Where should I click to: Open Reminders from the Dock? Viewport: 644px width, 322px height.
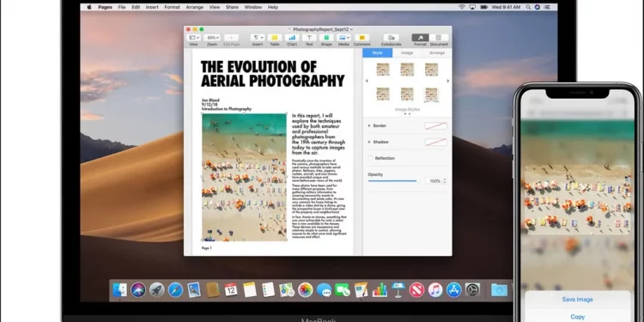[268, 290]
